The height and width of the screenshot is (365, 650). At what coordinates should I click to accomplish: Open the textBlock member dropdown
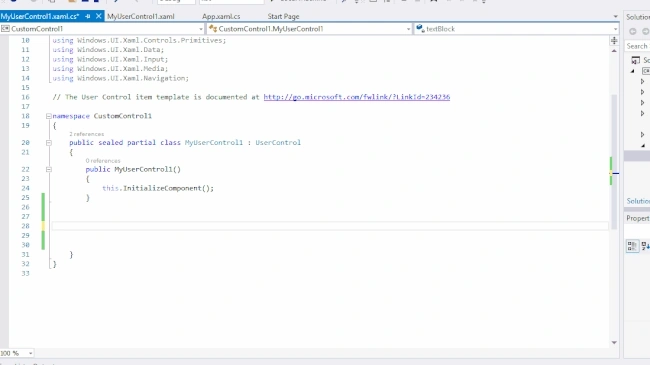517,29
